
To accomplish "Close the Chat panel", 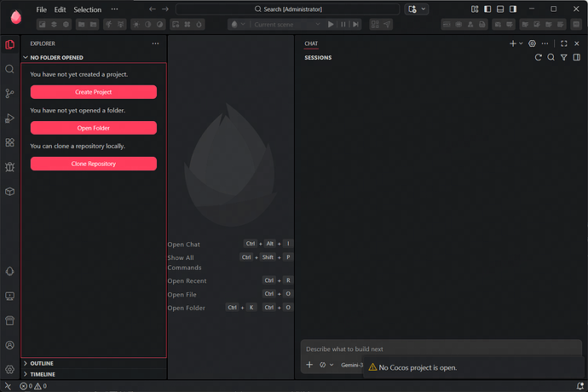I will tap(577, 43).
